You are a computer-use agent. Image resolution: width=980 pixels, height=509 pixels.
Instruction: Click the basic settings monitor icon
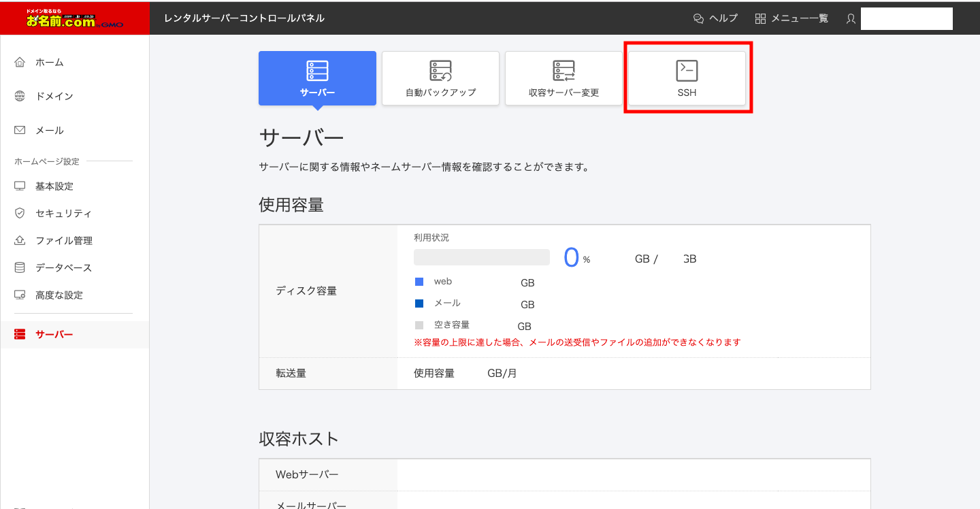20,186
